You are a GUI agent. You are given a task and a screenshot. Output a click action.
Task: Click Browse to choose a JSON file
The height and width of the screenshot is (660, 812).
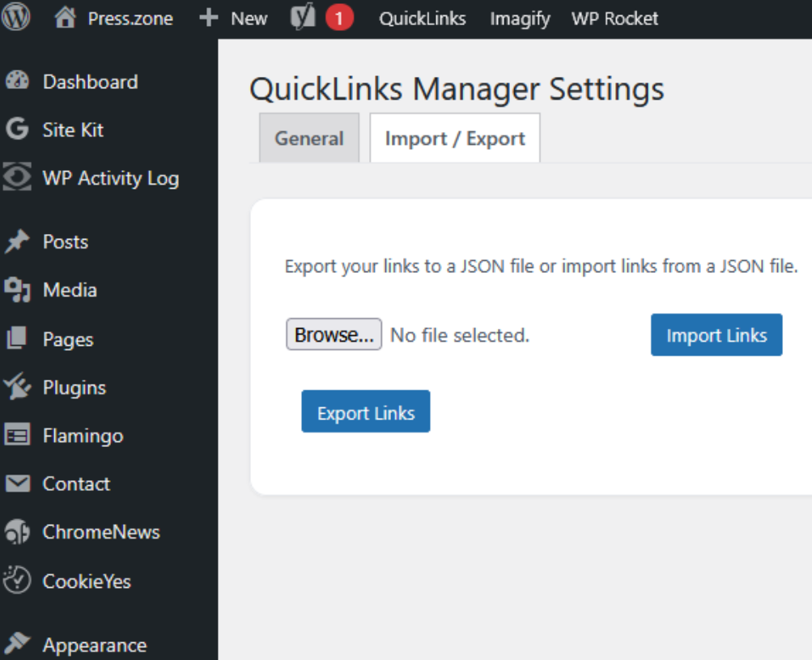click(334, 334)
